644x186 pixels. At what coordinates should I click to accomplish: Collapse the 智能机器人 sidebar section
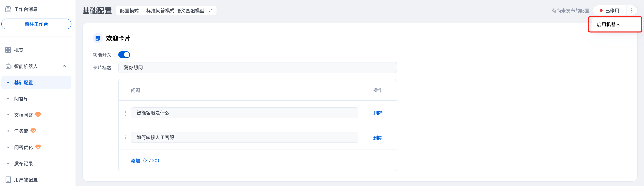coord(64,66)
